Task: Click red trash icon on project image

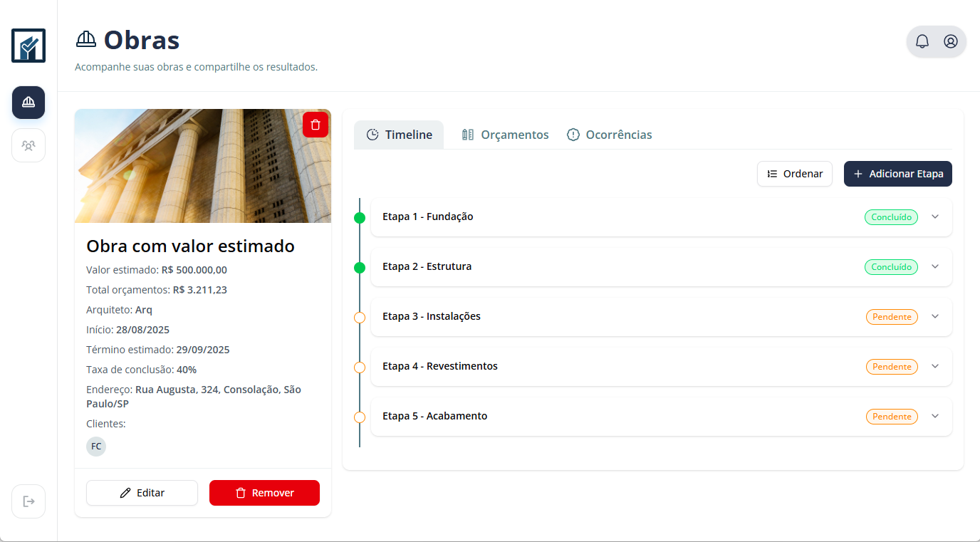Action: tap(316, 125)
